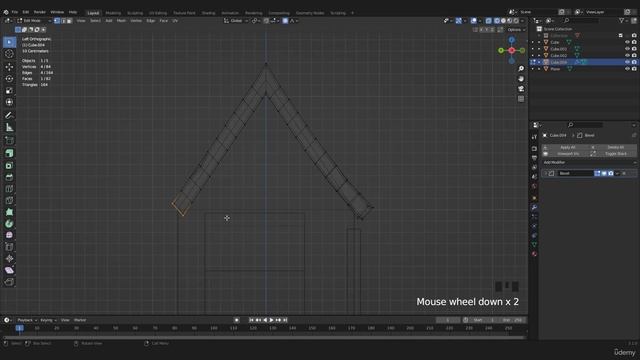Expand Bevel modifier dropdown arrow
640x360 pixels.
[x=617, y=173]
